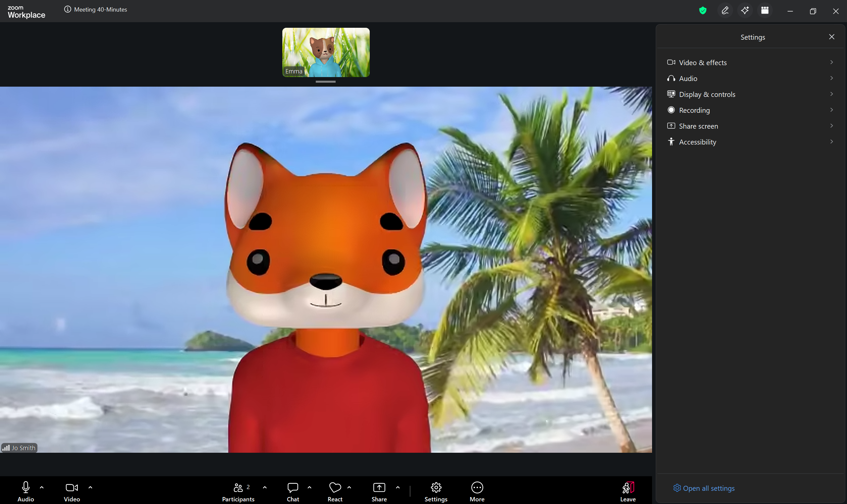Open the React heart icon

335,487
